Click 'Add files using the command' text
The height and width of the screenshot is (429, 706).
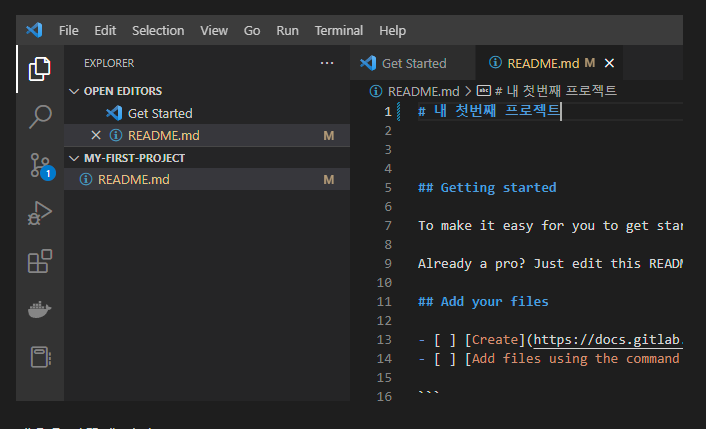coord(575,359)
